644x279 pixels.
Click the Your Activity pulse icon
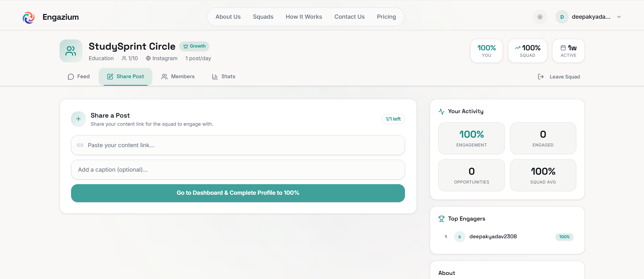pyautogui.click(x=442, y=111)
